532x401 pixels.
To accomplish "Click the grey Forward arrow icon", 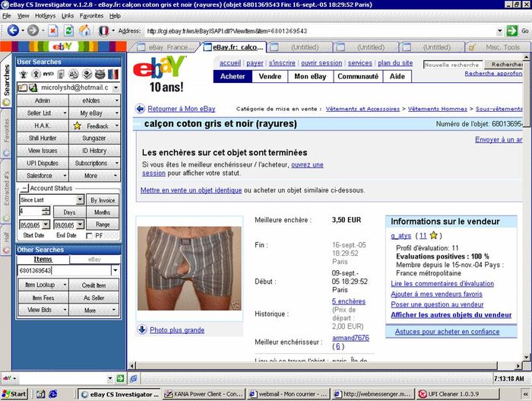I will tap(33, 30).
